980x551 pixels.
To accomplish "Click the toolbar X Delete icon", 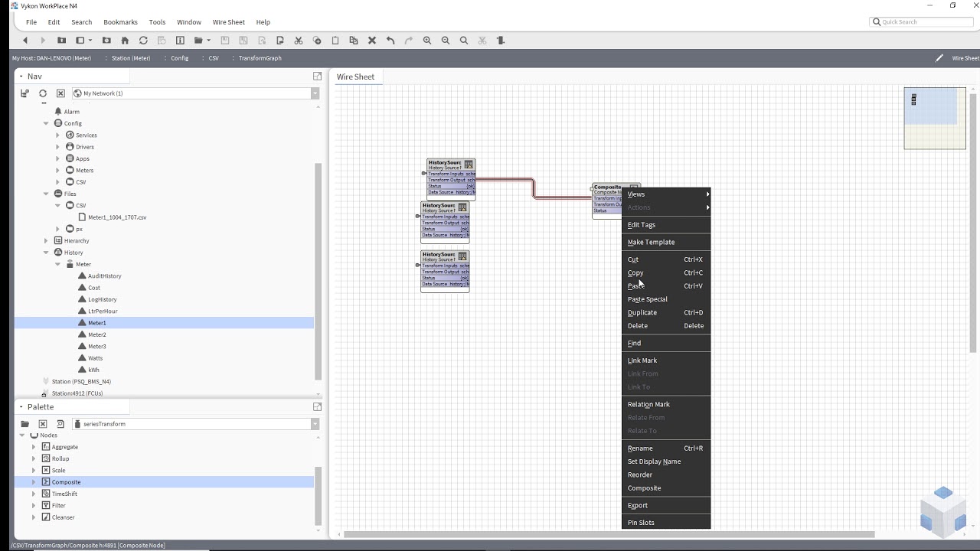I will pyautogui.click(x=372, y=41).
